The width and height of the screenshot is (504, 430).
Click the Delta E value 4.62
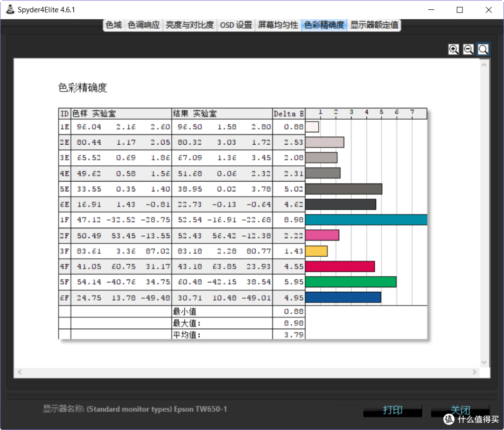coord(294,204)
